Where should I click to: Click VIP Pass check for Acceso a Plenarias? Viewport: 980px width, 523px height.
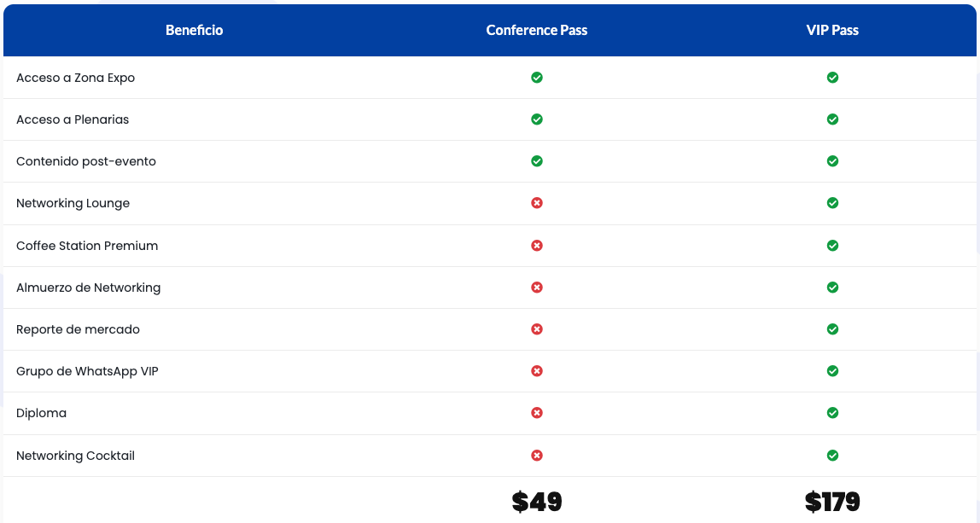tap(832, 119)
